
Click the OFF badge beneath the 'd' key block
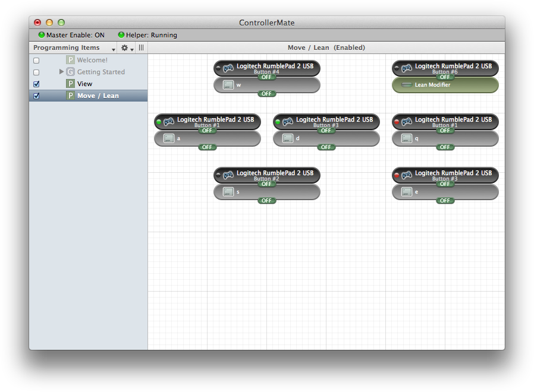coord(326,147)
